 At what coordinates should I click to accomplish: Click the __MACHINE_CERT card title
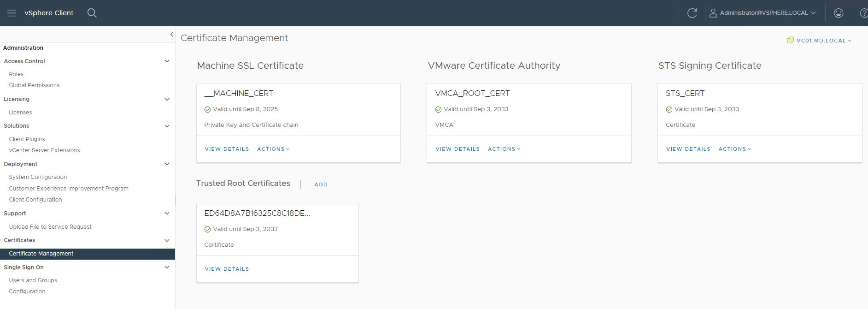239,93
